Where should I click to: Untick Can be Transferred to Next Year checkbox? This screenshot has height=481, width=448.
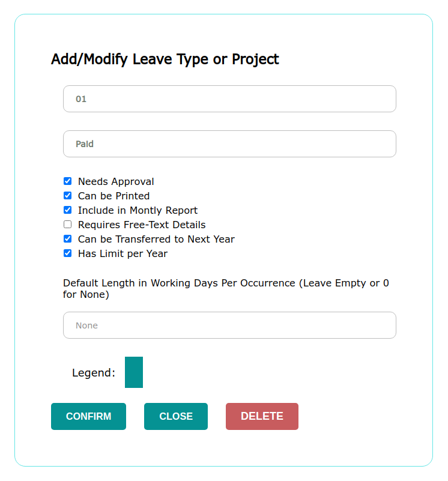[67, 239]
